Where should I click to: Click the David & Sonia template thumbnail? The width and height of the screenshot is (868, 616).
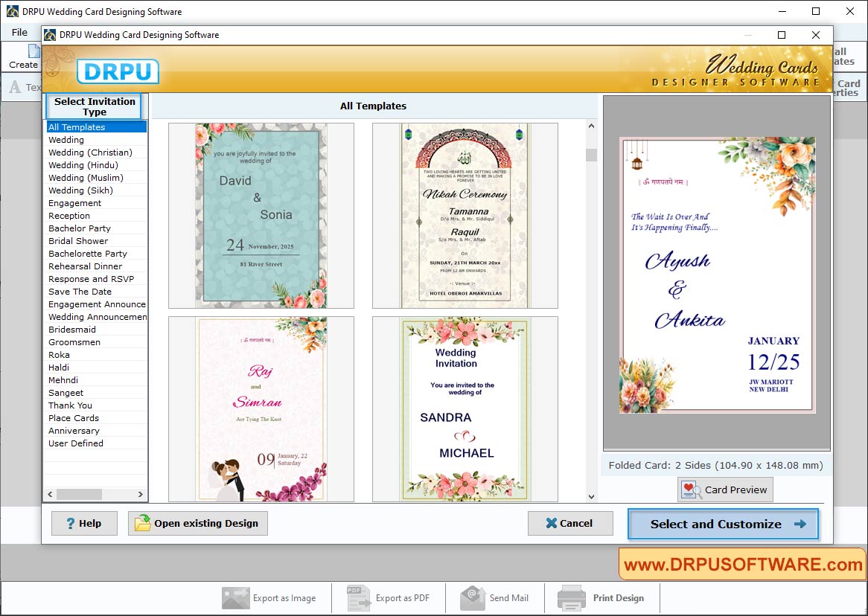tap(260, 215)
